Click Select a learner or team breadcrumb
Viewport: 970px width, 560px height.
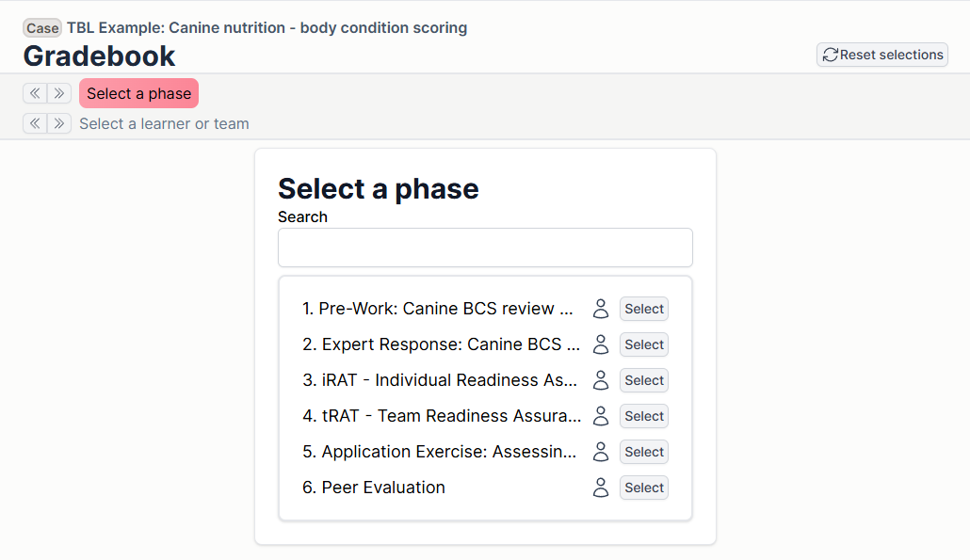164,123
